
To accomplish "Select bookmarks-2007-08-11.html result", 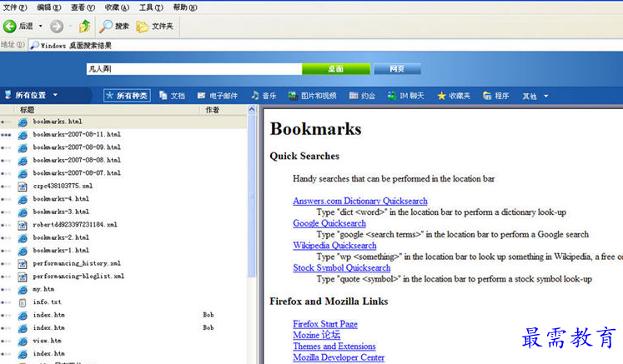I will point(77,135).
